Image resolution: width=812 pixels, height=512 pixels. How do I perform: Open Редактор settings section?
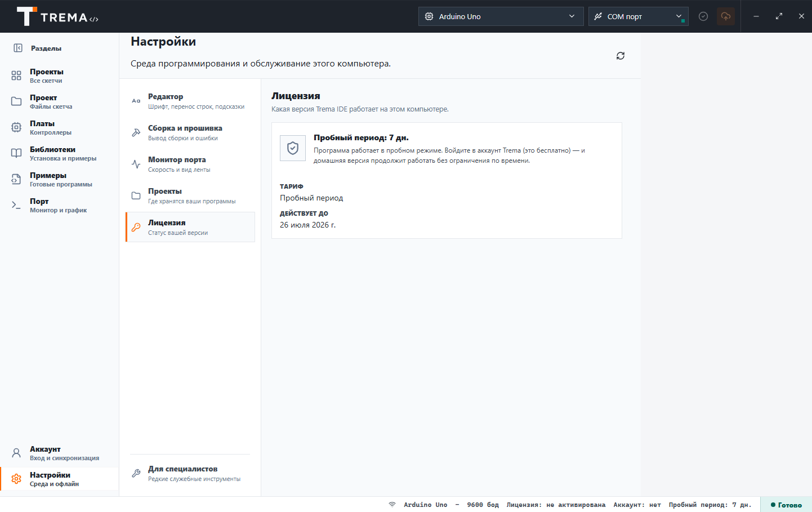coord(190,101)
